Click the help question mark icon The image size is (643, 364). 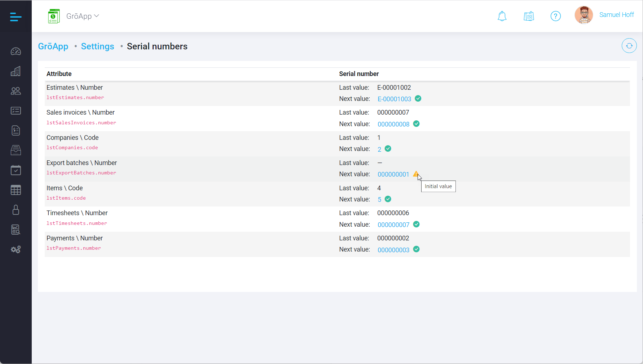pos(555,16)
